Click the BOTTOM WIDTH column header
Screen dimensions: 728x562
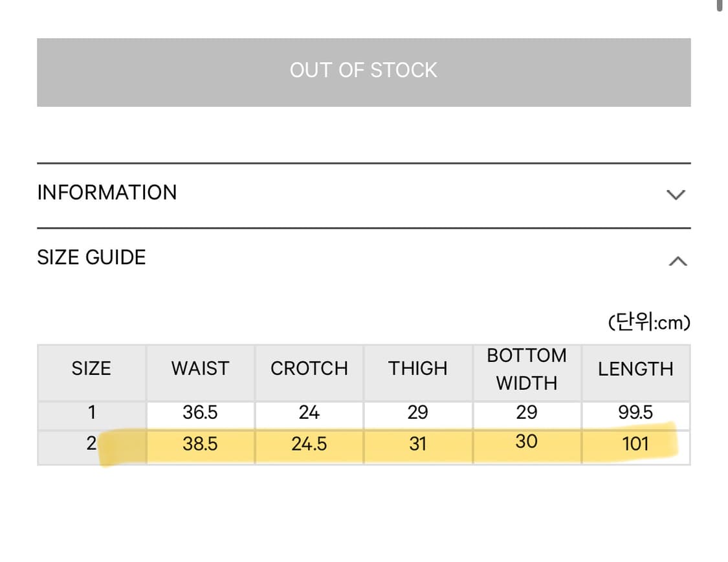pyautogui.click(x=526, y=369)
